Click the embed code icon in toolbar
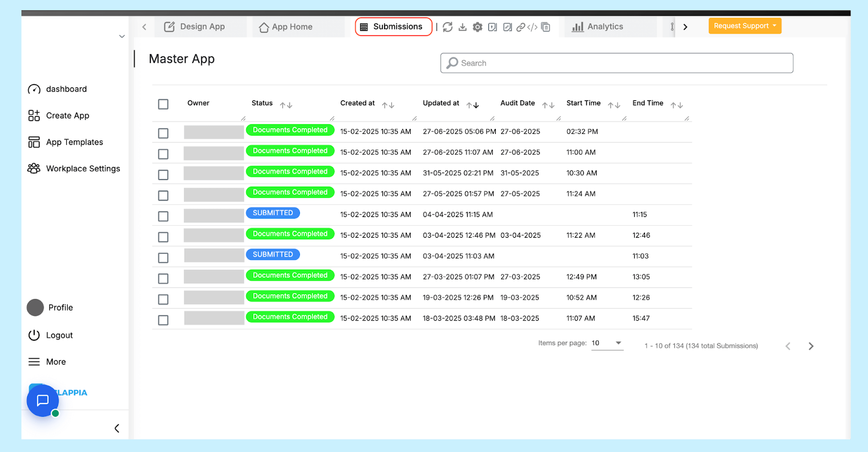The image size is (868, 452). tap(533, 27)
